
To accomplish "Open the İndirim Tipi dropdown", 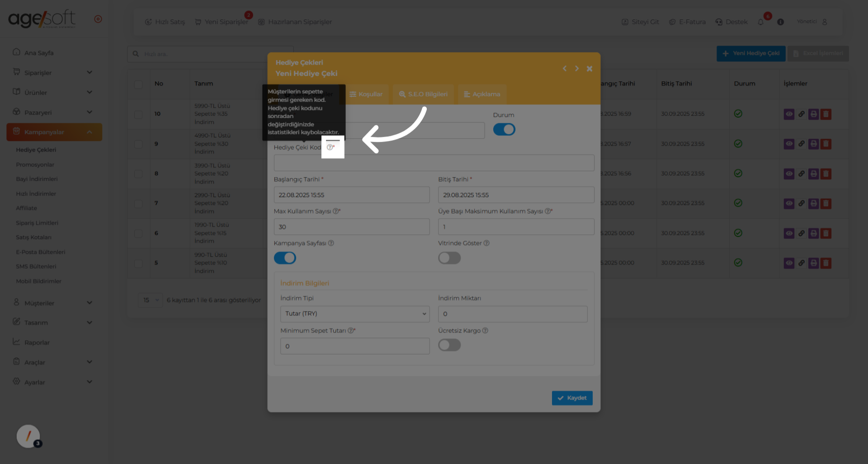I will coord(354,314).
